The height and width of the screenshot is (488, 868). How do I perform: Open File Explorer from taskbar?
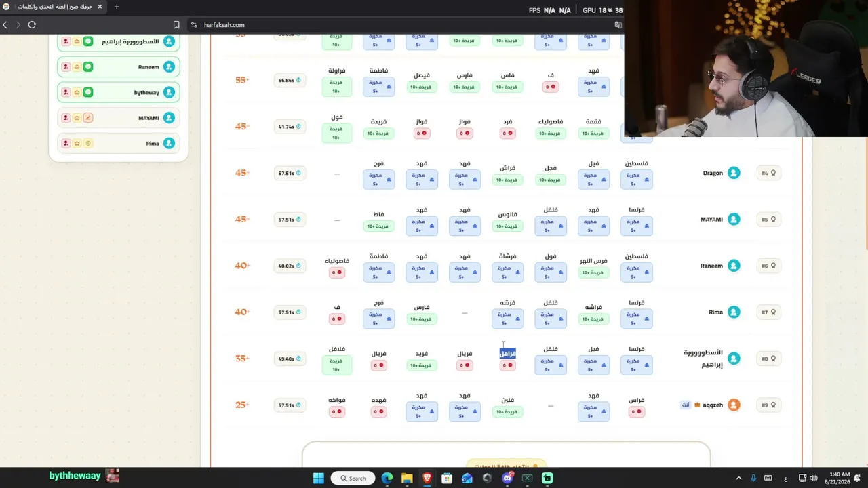point(407,478)
